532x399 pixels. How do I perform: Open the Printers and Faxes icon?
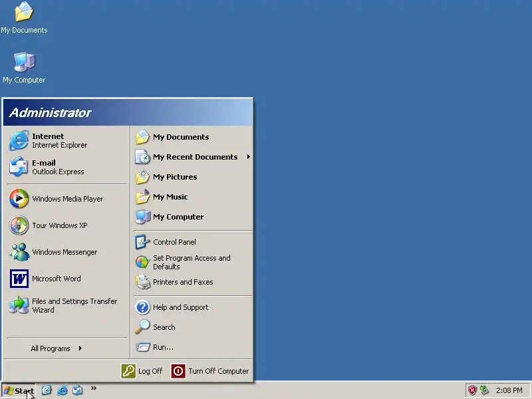[142, 282]
